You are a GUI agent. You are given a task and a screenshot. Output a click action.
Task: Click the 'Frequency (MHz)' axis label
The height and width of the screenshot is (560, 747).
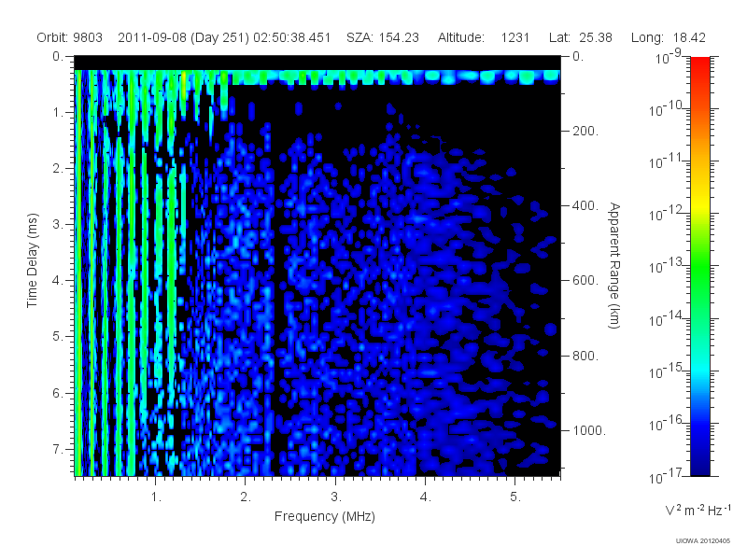[x=324, y=517]
